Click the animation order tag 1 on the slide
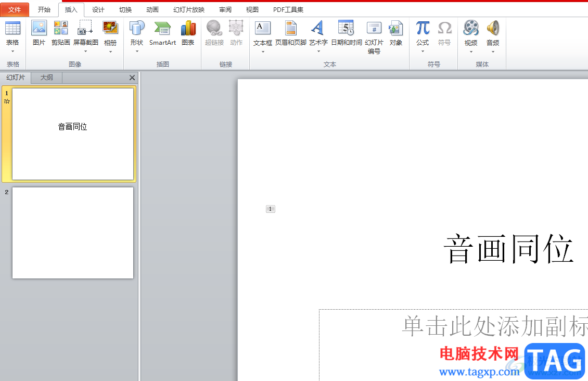The height and width of the screenshot is (381, 588). click(x=271, y=209)
